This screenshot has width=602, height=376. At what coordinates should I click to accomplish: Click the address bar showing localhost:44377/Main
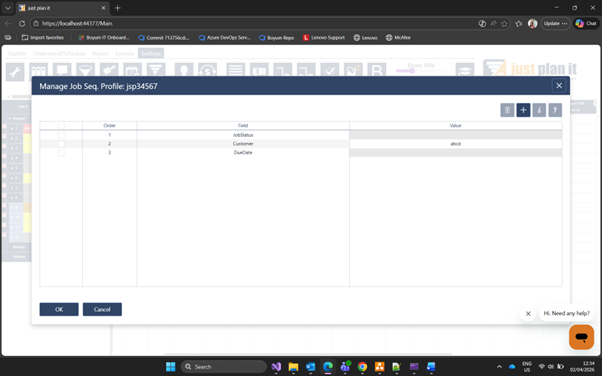tap(253, 23)
